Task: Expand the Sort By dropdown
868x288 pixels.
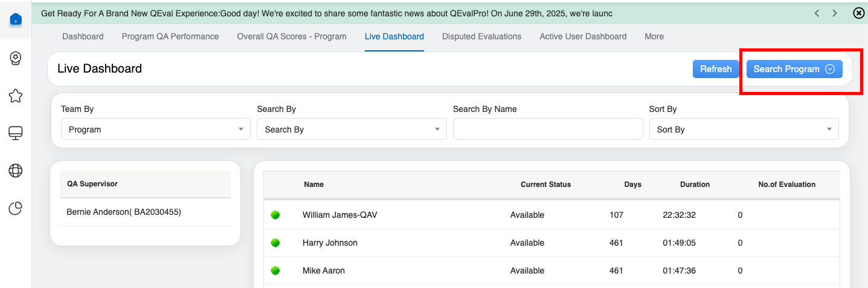Action: pyautogui.click(x=744, y=129)
